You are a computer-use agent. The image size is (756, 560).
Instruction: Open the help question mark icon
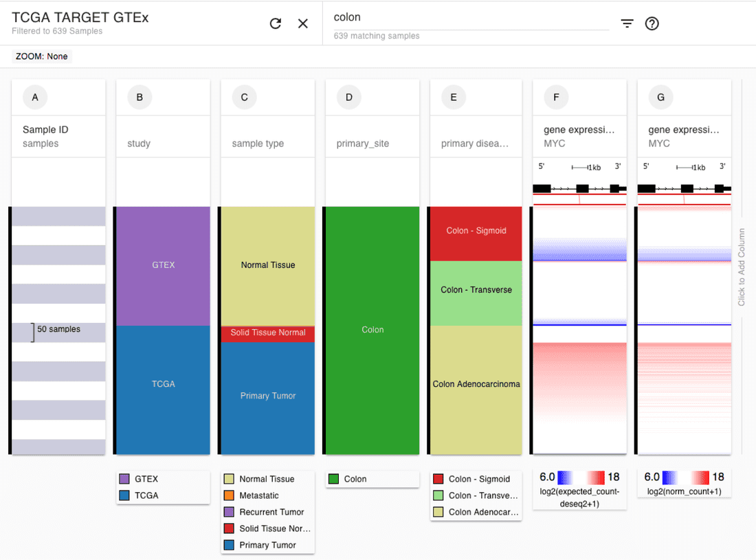coord(652,23)
